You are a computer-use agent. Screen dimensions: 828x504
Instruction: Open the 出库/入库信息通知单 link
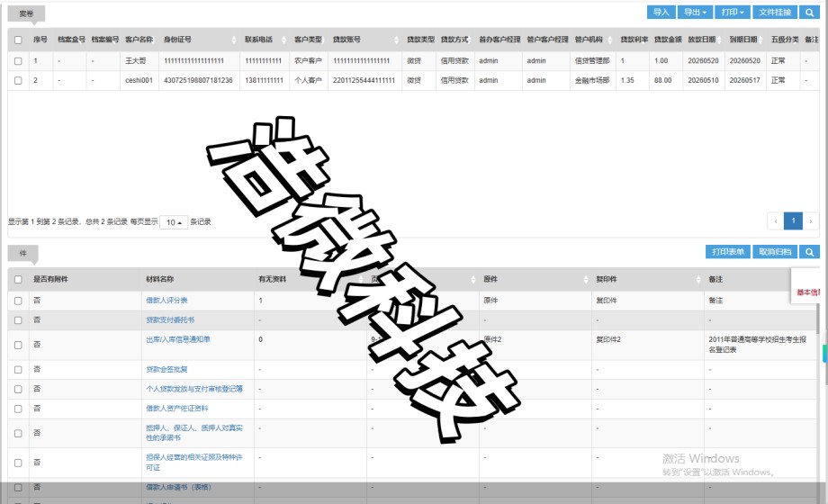pyautogui.click(x=178, y=339)
